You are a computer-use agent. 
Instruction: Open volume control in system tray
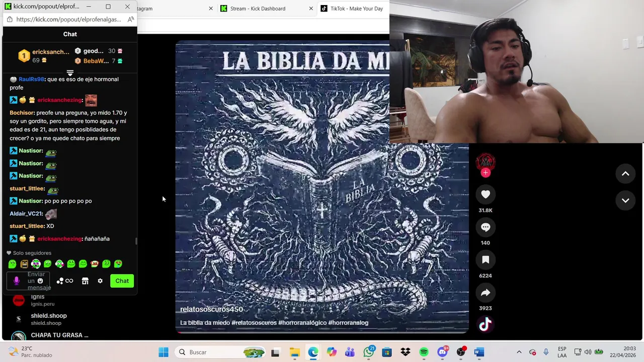click(x=588, y=352)
